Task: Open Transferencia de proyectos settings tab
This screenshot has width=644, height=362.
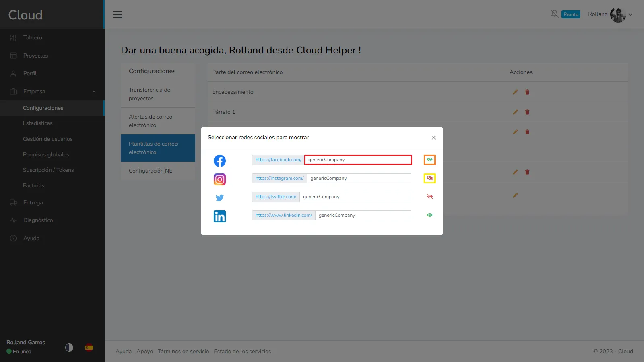Action: point(158,94)
